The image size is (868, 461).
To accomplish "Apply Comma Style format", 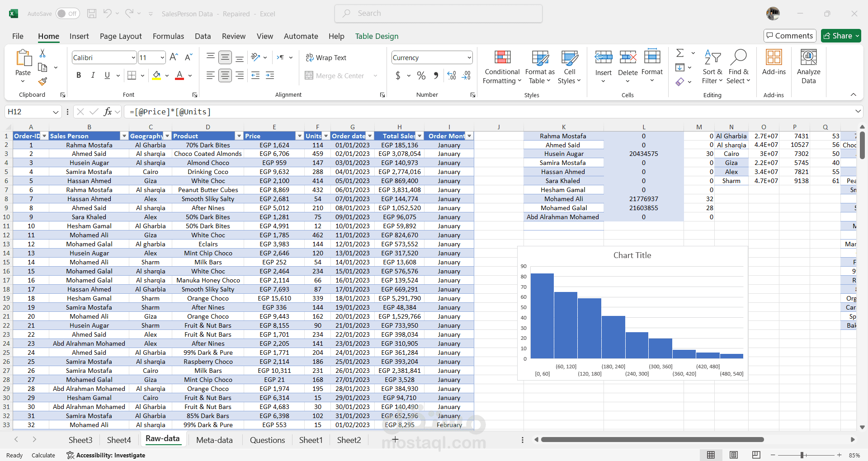I will point(436,75).
